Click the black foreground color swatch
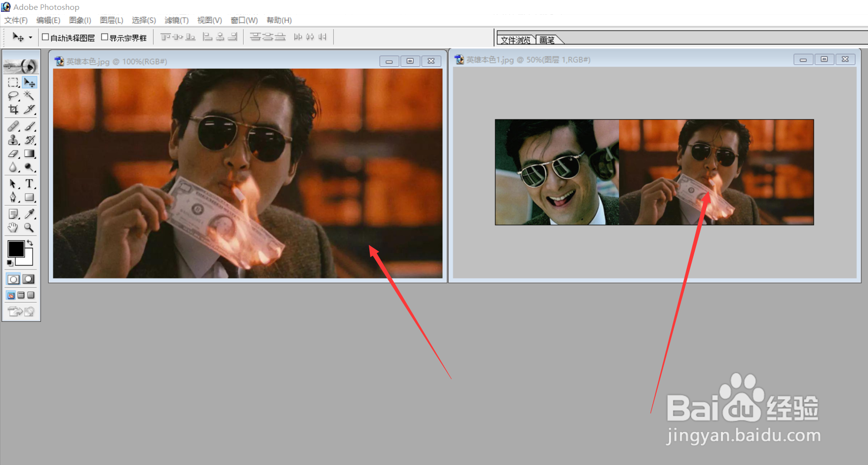Image resolution: width=868 pixels, height=465 pixels. tap(15, 248)
